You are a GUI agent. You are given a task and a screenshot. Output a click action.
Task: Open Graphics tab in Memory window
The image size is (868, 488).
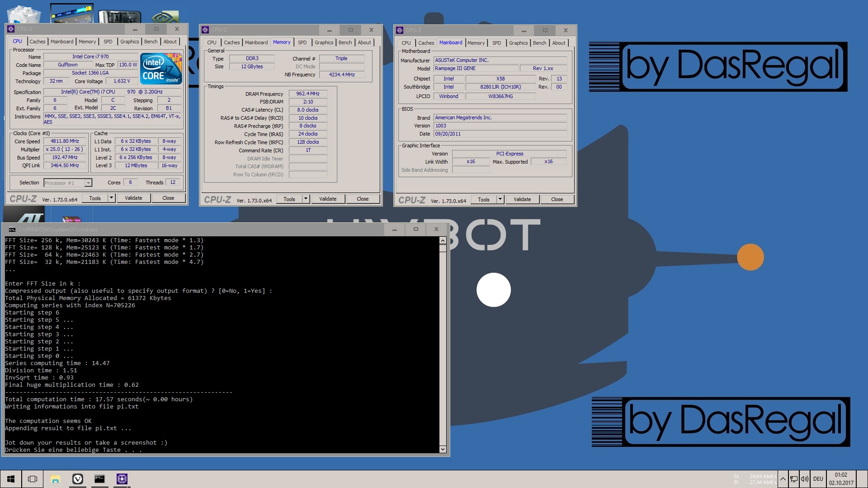(x=324, y=42)
